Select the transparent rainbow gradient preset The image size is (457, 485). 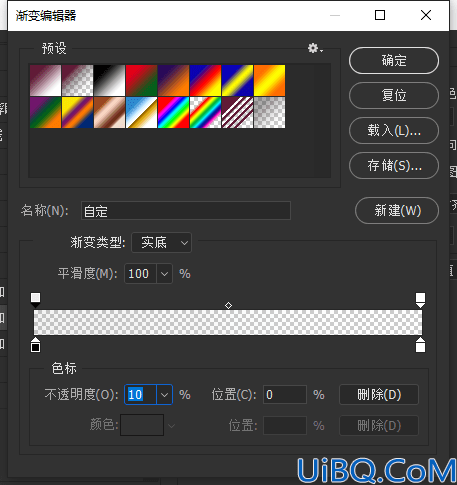pyautogui.click(x=205, y=112)
